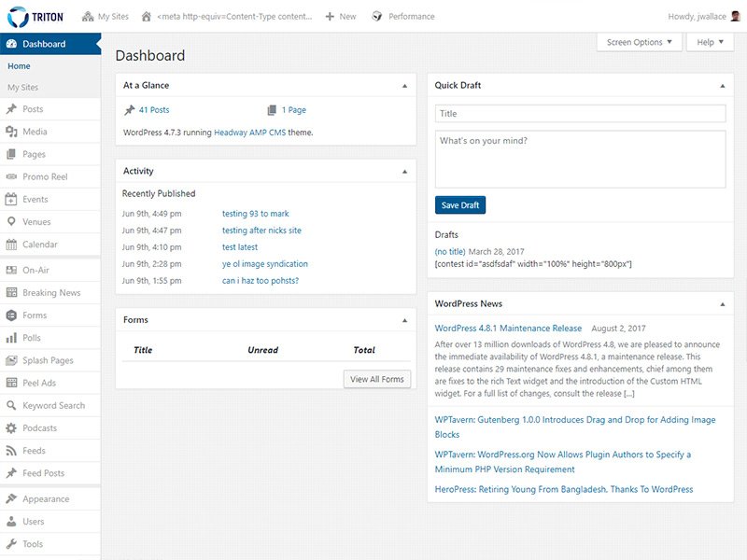Screen dimensions: 747x560
Task: Collapse the At a Glance panel
Action: pos(404,86)
